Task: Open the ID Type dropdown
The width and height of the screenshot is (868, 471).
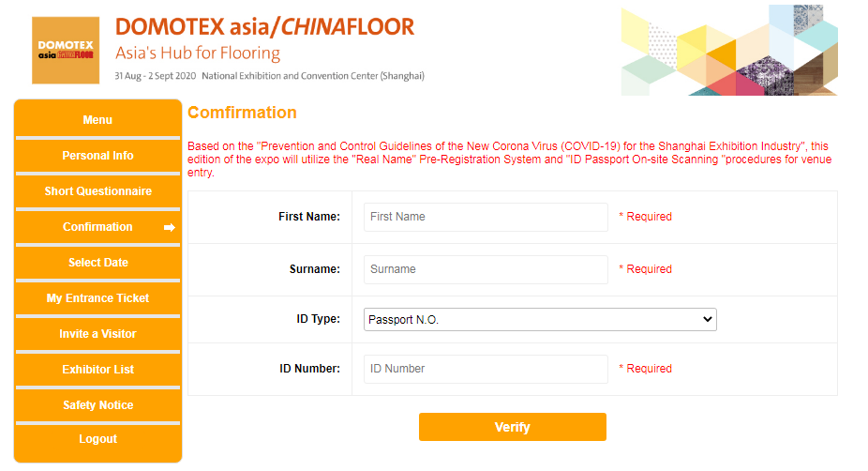Action: [x=540, y=320]
